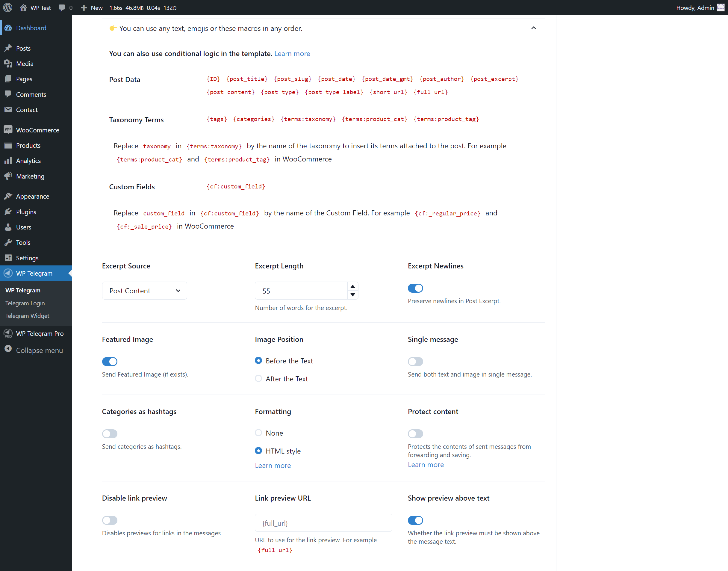Click the WP Telegram Pro icon

(8, 333)
